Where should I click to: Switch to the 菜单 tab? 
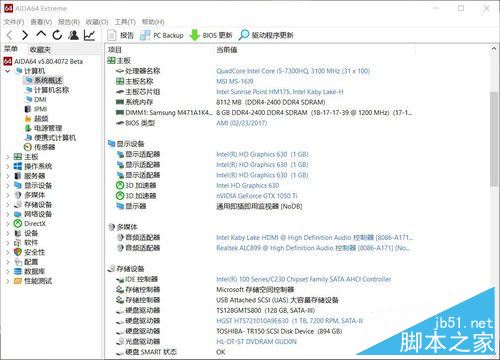click(x=11, y=49)
